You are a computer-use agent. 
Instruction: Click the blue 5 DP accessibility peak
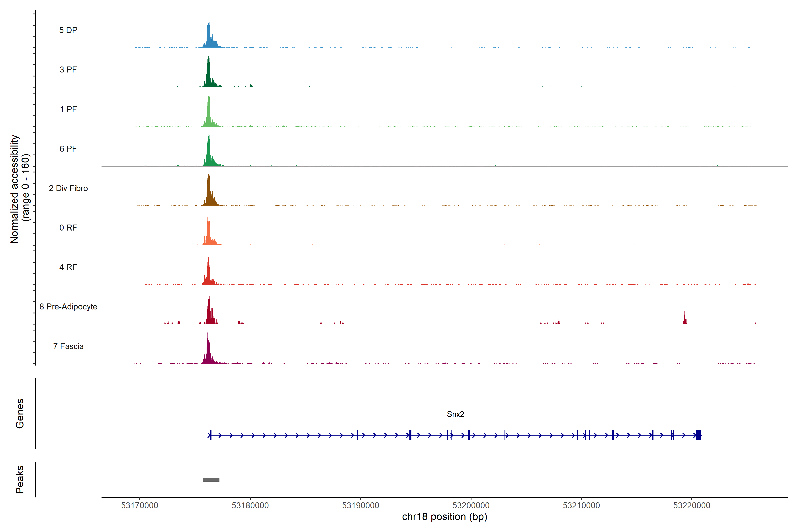(209, 37)
